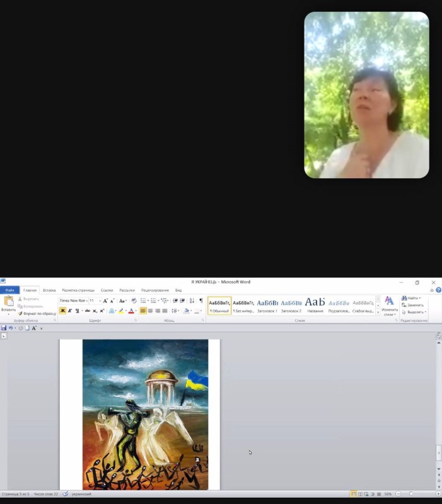Screen dimensions: 442x504
Task: Click the ruler toggle icon above scrollbar
Action: coord(438,336)
